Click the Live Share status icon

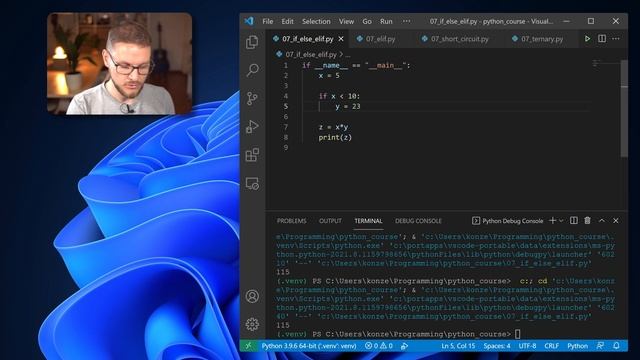[404, 346]
